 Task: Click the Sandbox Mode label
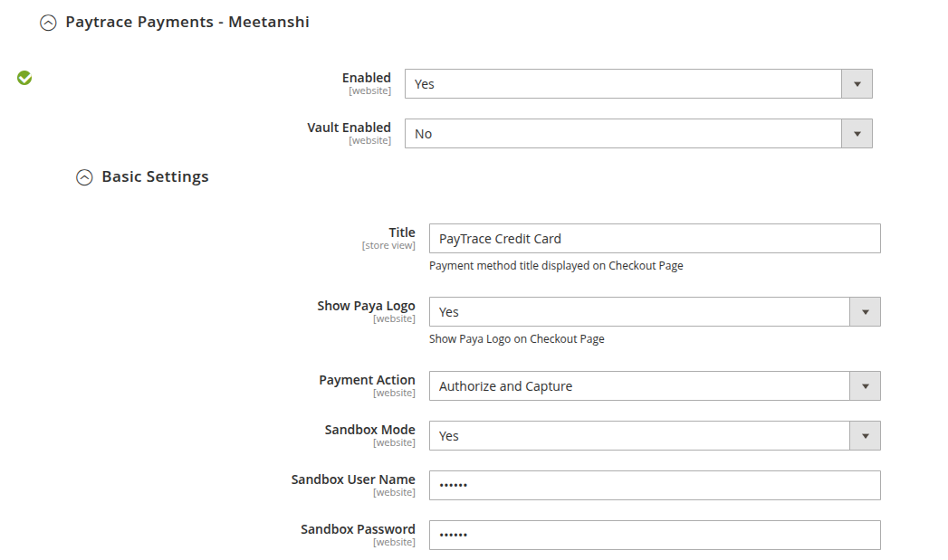coord(370,430)
